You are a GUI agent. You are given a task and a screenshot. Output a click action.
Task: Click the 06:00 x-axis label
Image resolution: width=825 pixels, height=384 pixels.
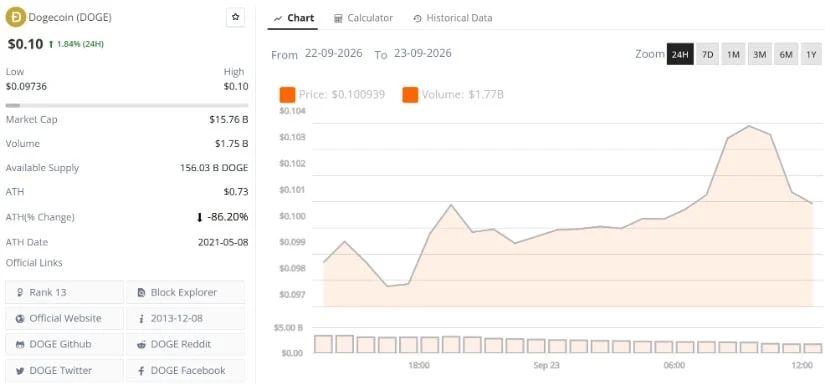(x=674, y=366)
